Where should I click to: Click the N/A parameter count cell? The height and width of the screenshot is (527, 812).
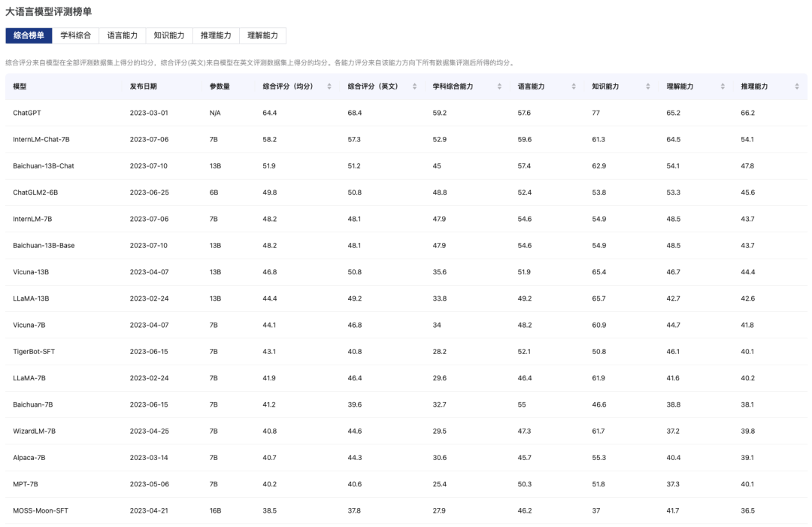215,113
